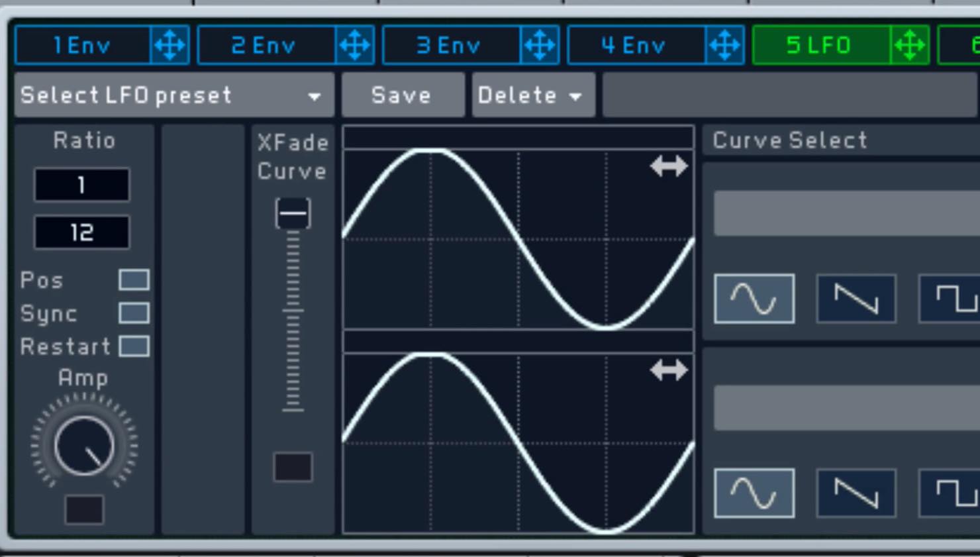Image resolution: width=980 pixels, height=557 pixels.
Task: Click the XFade Curve slider handle
Action: click(293, 213)
